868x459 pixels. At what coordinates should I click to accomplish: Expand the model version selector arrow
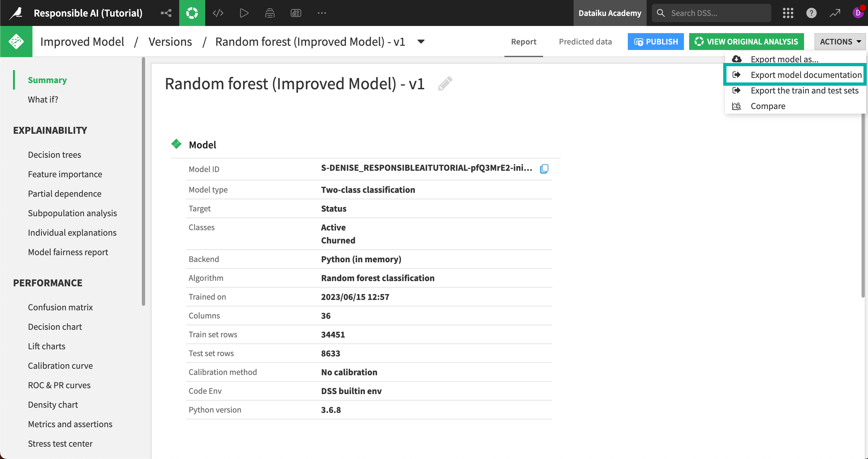point(421,42)
